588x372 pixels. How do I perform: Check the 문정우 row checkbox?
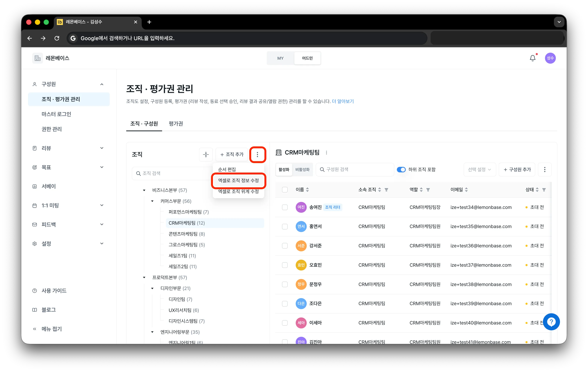point(285,284)
